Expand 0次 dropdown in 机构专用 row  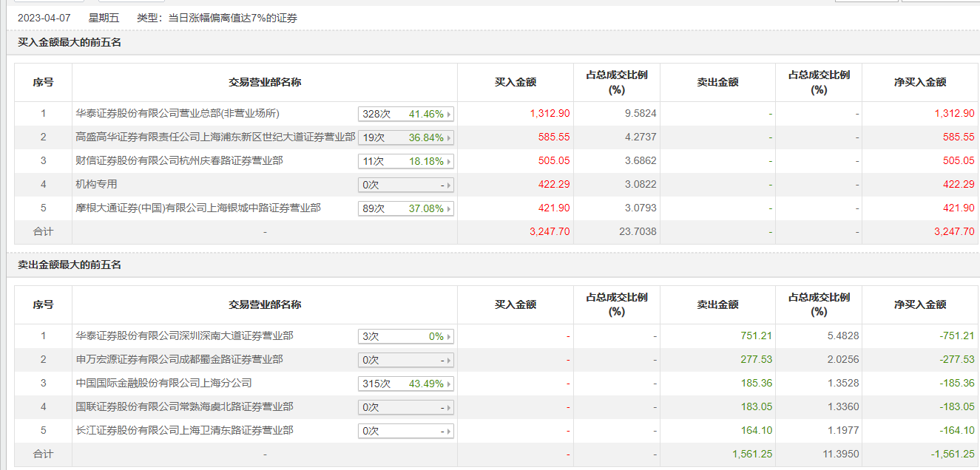point(406,185)
